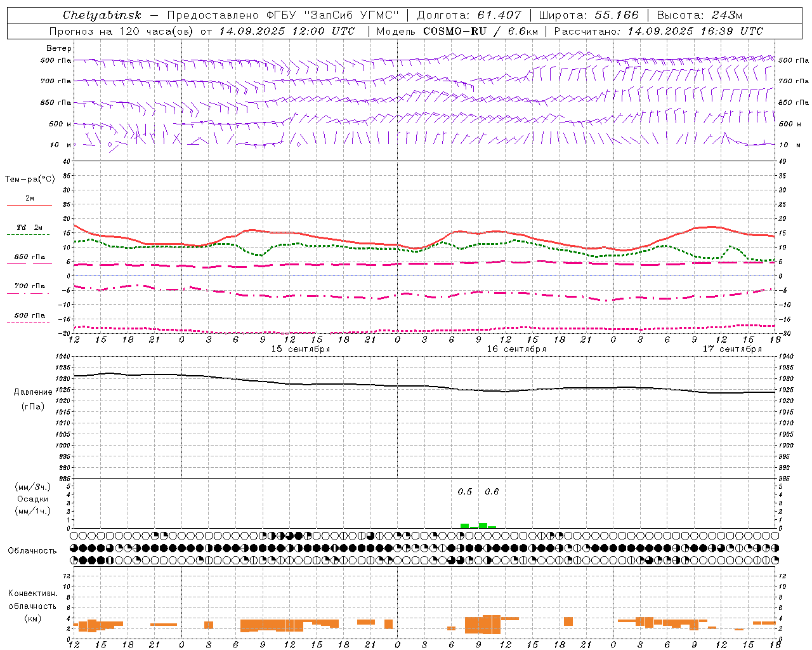812x650 pixels.
Task: Click the Тем-ра(°C) temperature axis title
Action: (30, 180)
